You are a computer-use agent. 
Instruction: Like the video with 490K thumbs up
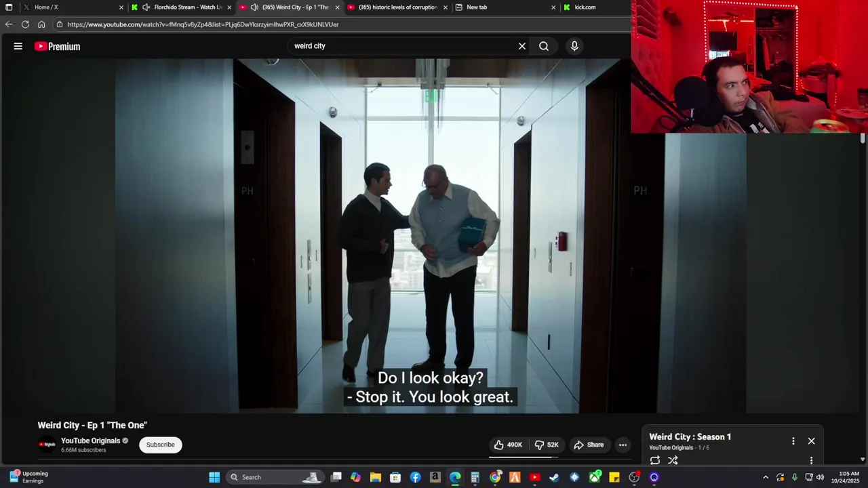pyautogui.click(x=509, y=445)
